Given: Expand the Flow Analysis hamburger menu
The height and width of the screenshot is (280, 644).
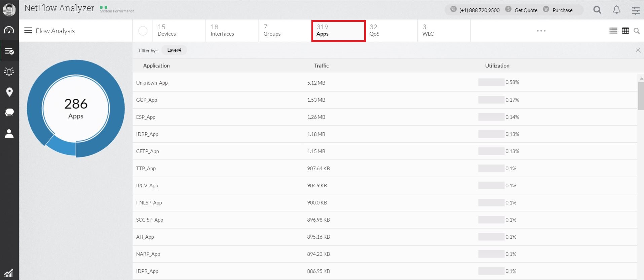Looking at the screenshot, I should coord(28,31).
